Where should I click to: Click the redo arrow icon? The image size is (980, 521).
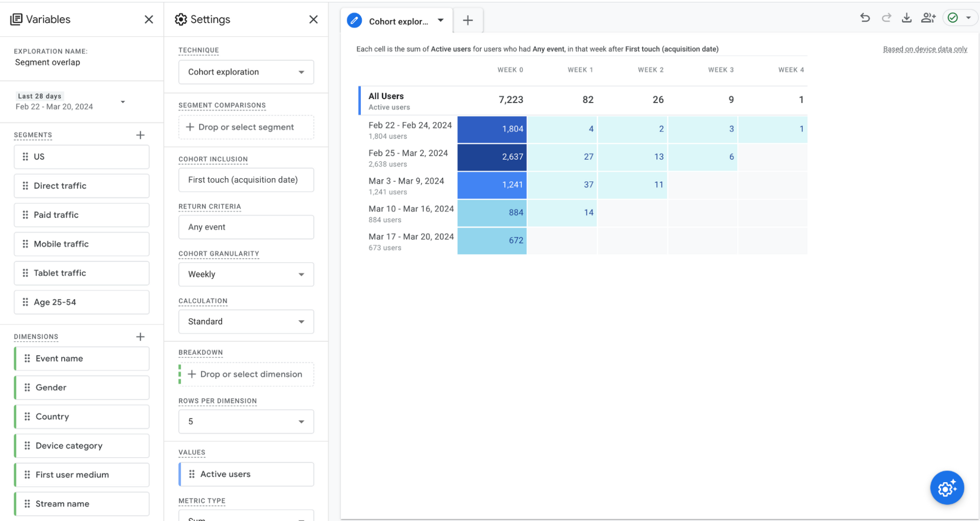(886, 18)
